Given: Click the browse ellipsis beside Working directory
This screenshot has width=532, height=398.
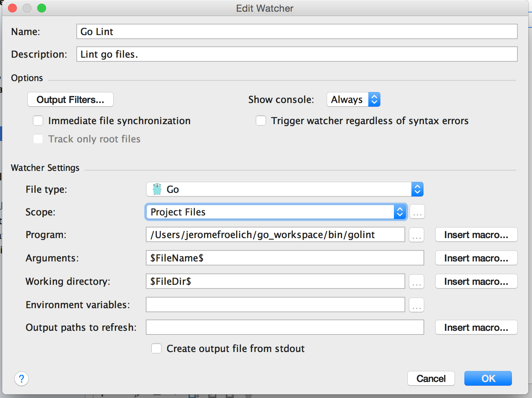Looking at the screenshot, I should tap(417, 282).
